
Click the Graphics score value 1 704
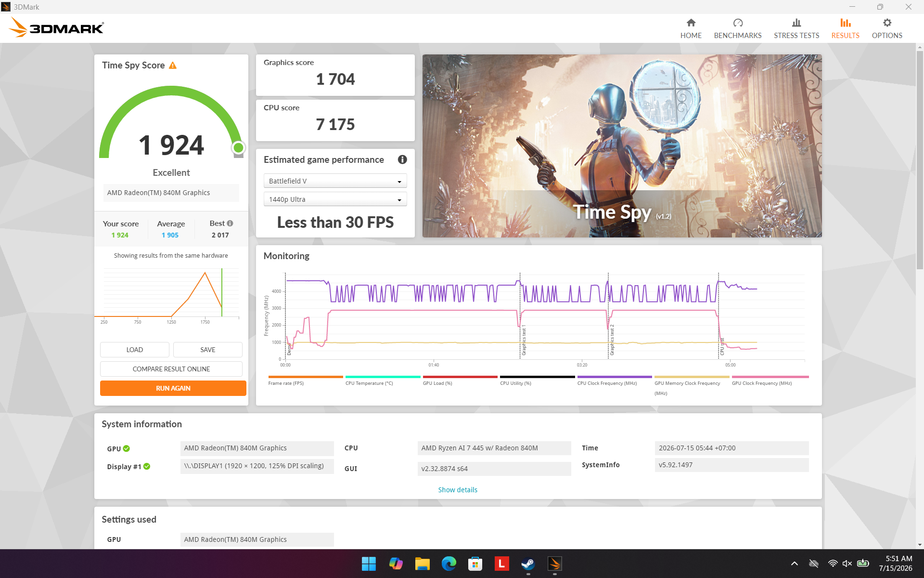click(335, 79)
